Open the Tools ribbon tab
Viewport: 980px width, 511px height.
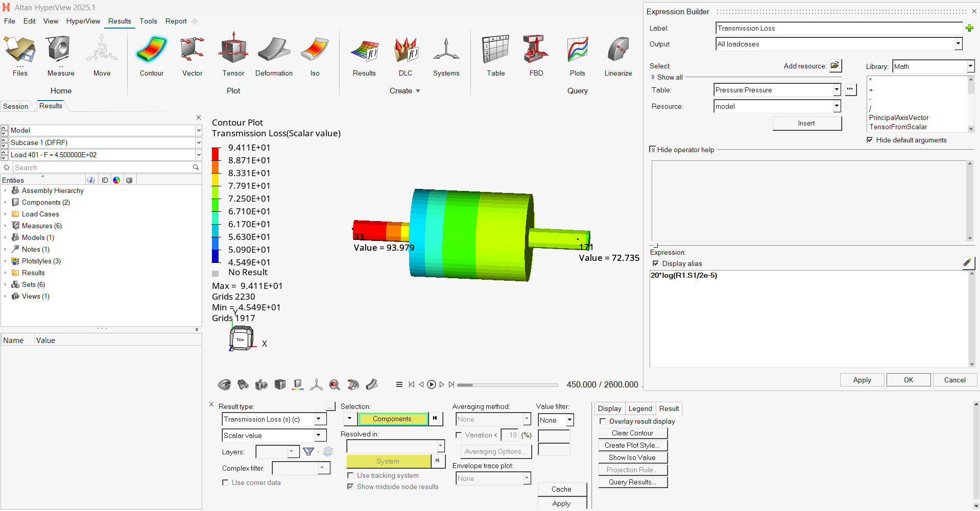click(148, 21)
